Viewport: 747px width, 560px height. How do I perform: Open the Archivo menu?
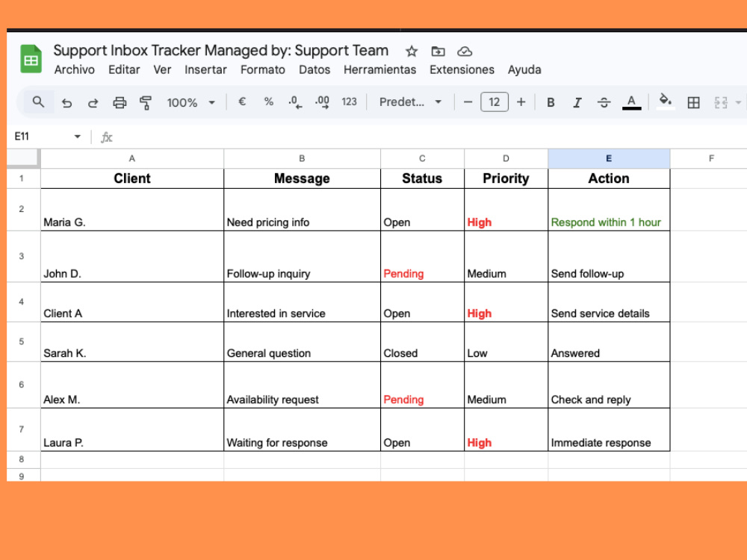tap(74, 69)
